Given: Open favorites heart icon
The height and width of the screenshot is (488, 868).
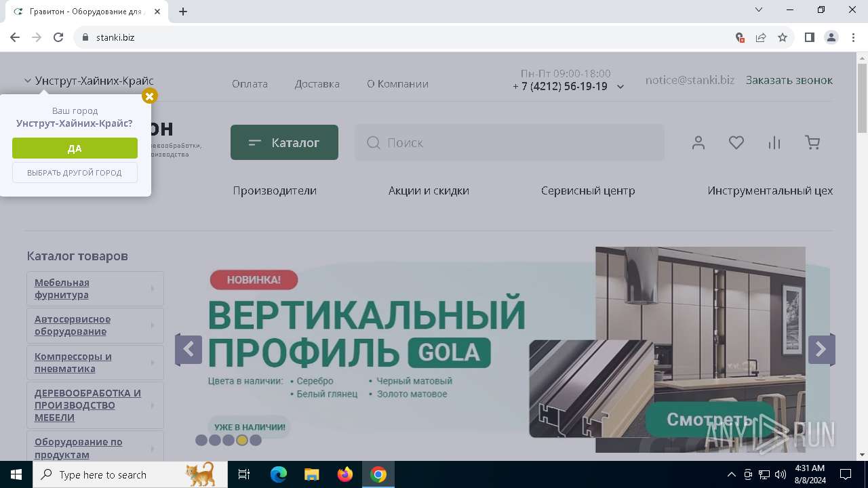Looking at the screenshot, I should click(736, 142).
